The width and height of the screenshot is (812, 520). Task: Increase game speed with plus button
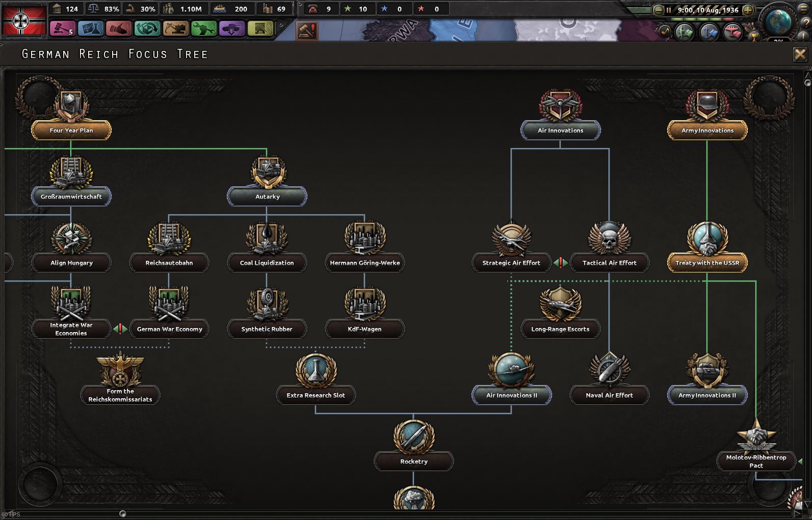[748, 10]
